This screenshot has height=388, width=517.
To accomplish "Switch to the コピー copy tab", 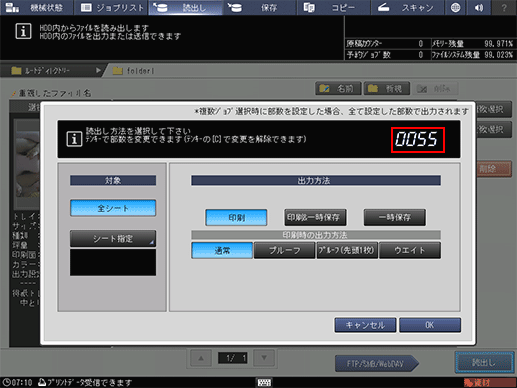I will (x=334, y=7).
